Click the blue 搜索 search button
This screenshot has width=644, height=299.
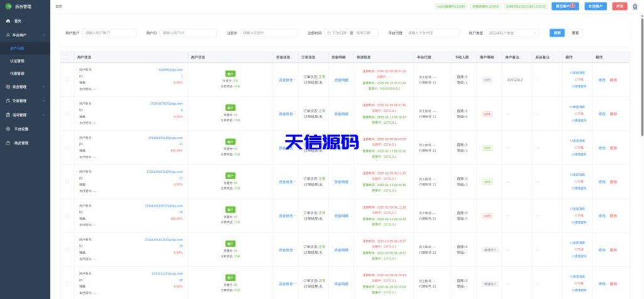pos(557,33)
